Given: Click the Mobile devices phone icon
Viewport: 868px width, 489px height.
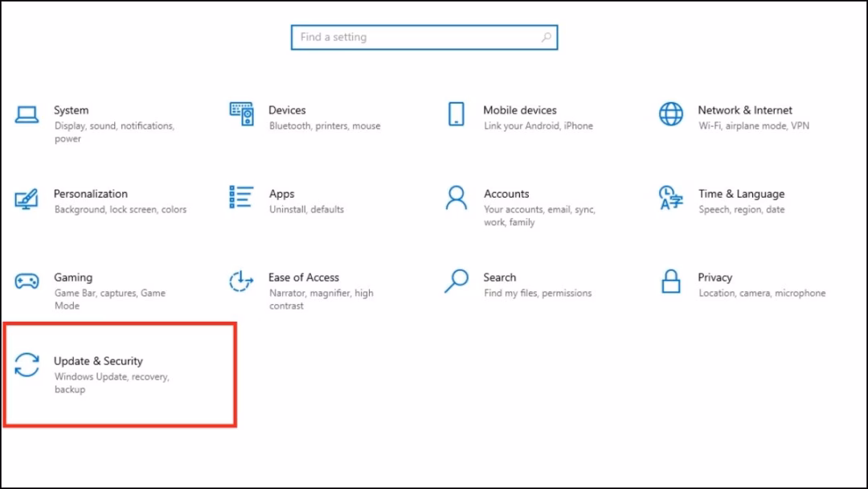Looking at the screenshot, I should [x=457, y=114].
